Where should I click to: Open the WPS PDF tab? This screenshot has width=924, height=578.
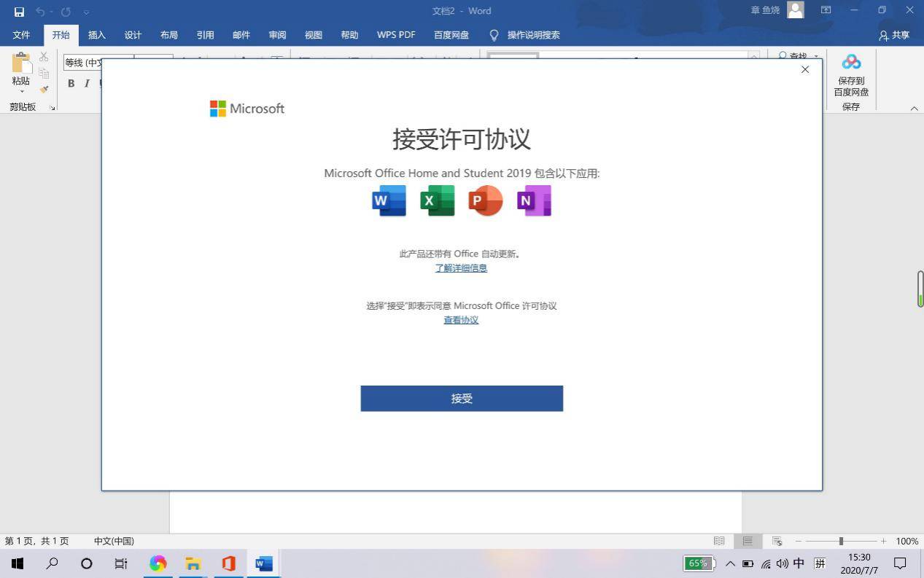pos(396,35)
